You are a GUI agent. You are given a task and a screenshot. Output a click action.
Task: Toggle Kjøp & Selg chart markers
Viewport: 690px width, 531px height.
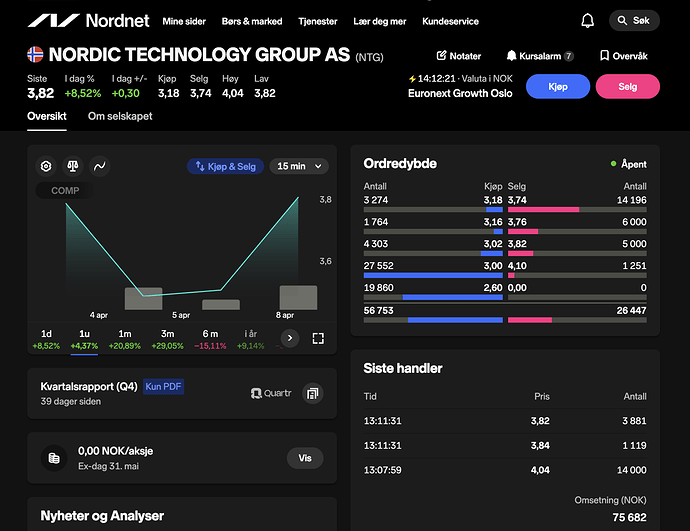[x=225, y=166]
